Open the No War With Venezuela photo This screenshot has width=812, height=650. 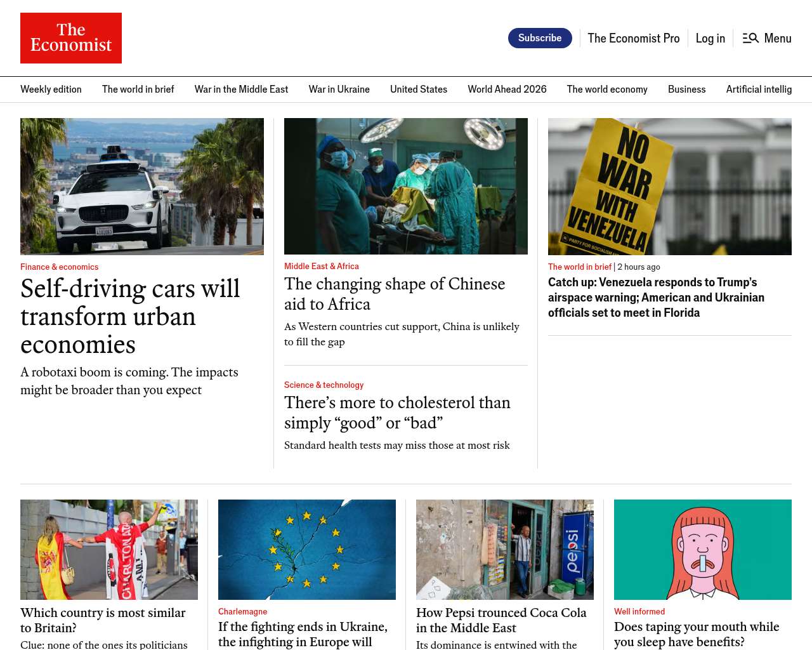coord(670,187)
